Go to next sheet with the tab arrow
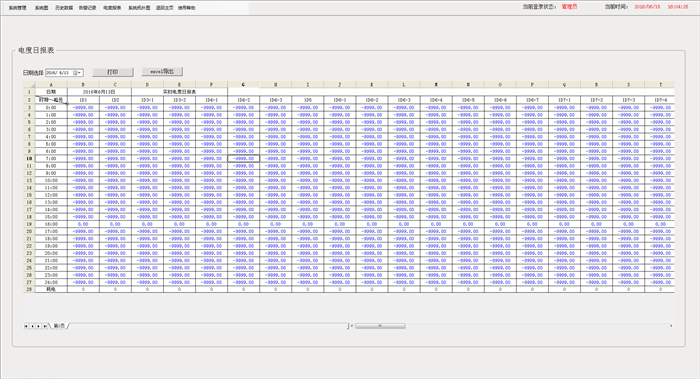This screenshot has width=700, height=379. pos(38,326)
